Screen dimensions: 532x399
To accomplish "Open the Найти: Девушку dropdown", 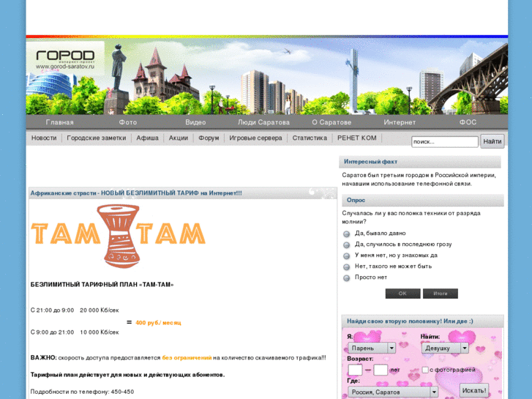I will click(445, 348).
